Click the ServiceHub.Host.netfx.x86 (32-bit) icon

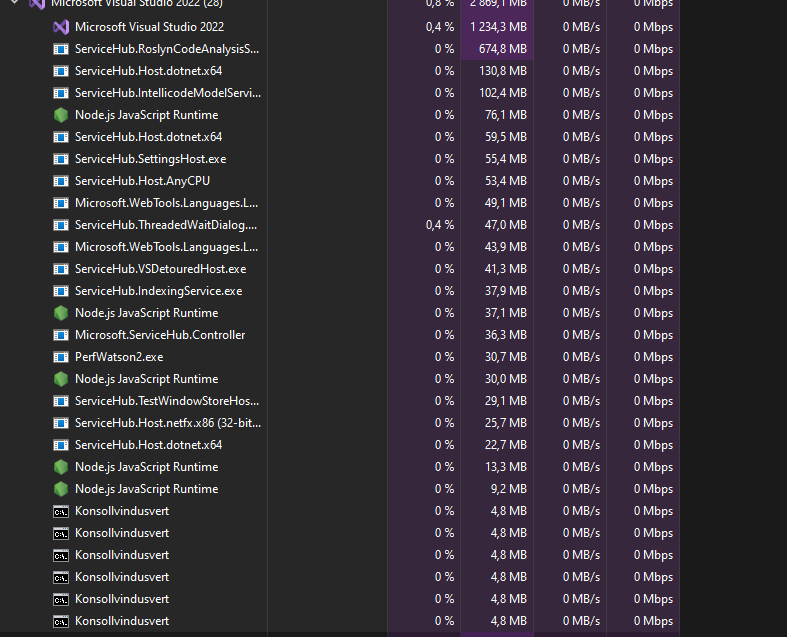pyautogui.click(x=61, y=423)
